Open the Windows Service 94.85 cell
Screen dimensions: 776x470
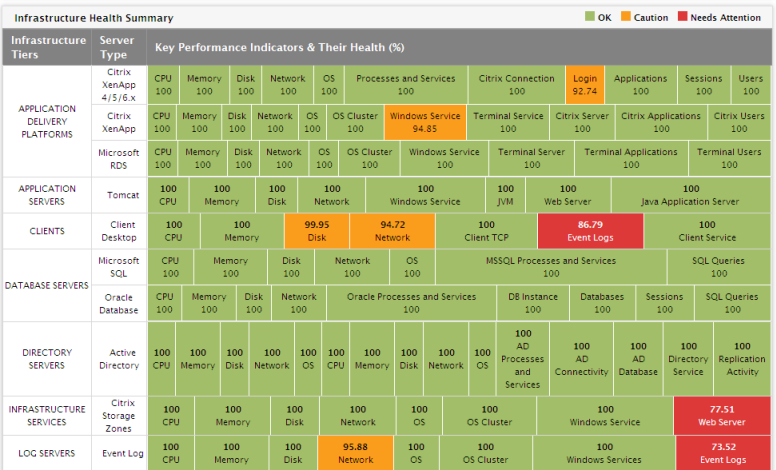click(x=425, y=122)
